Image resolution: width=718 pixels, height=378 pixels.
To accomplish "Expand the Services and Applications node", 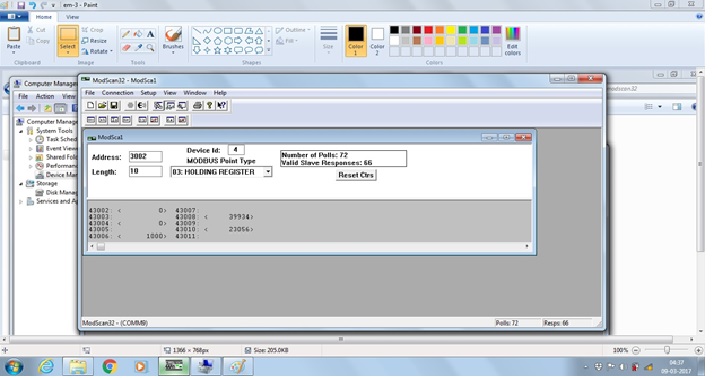I will point(21,201).
